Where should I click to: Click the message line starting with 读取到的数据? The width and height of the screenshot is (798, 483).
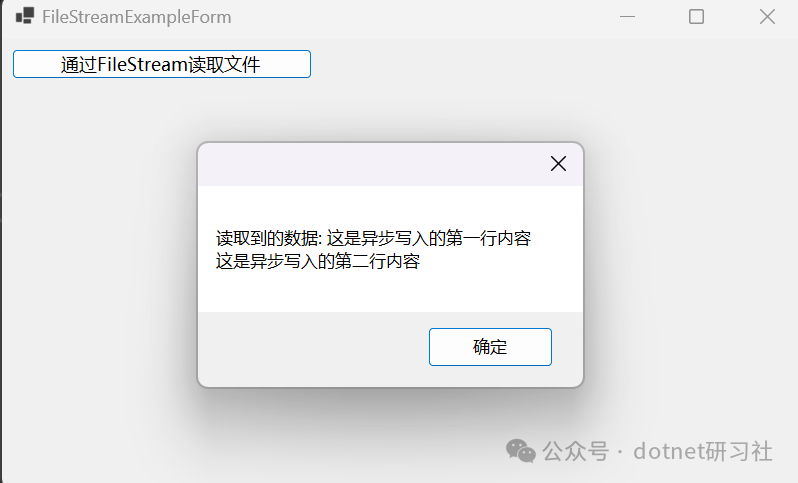click(373, 238)
